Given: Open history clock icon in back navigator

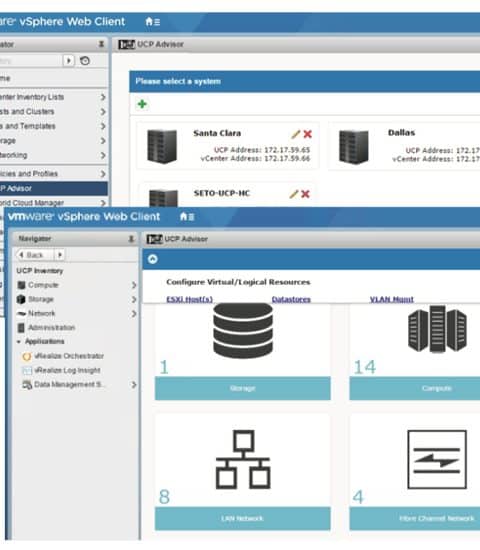Looking at the screenshot, I should coord(85,61).
